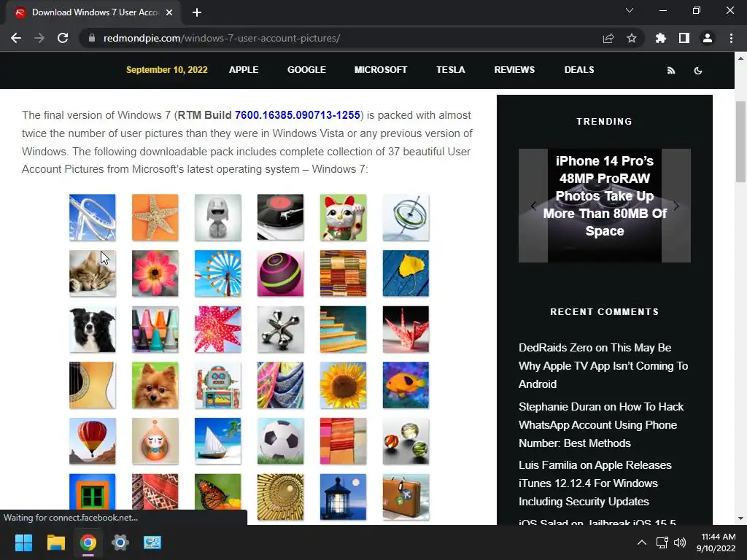Image resolution: width=747 pixels, height=560 pixels.
Task: Open Chrome side panel
Action: coord(684,38)
